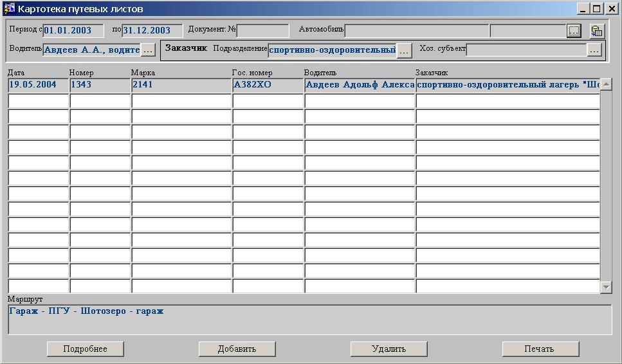Image resolution: width=622 pixels, height=364 pixels.
Task: Maximize the Картотека путевых листов window
Action: coord(596,9)
